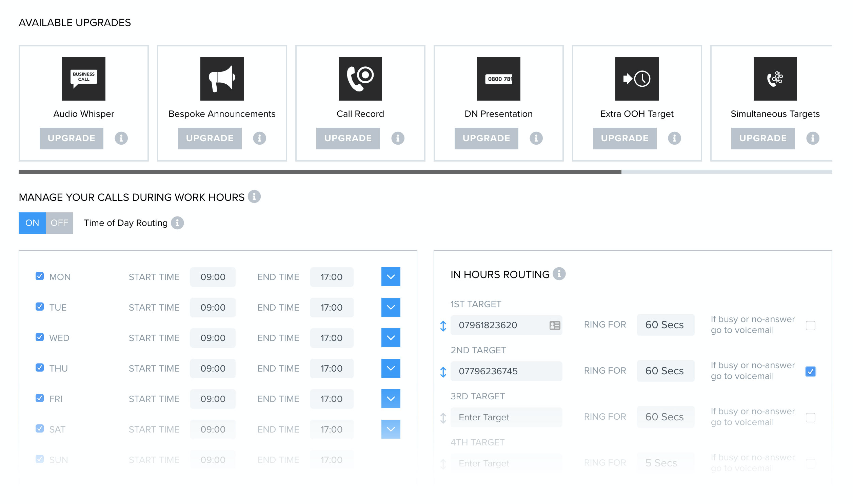Uncheck the THU checkbox
This screenshot has width=853, height=504.
pyautogui.click(x=40, y=367)
